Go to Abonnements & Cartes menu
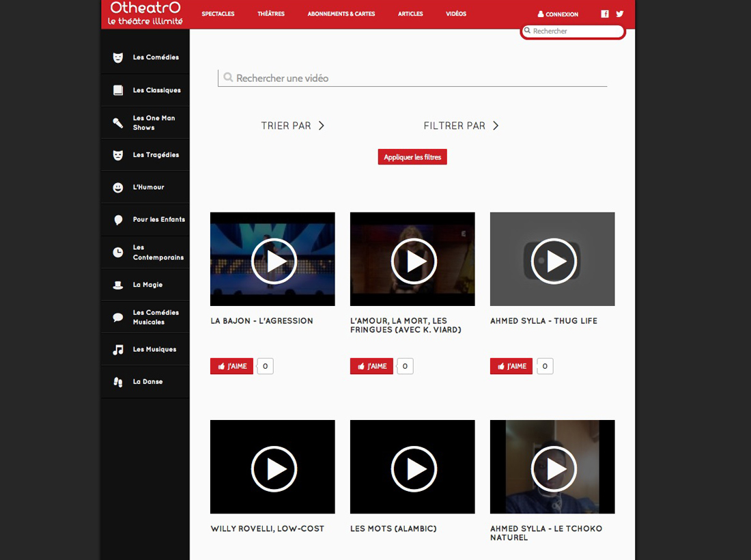The image size is (751, 560). point(341,14)
